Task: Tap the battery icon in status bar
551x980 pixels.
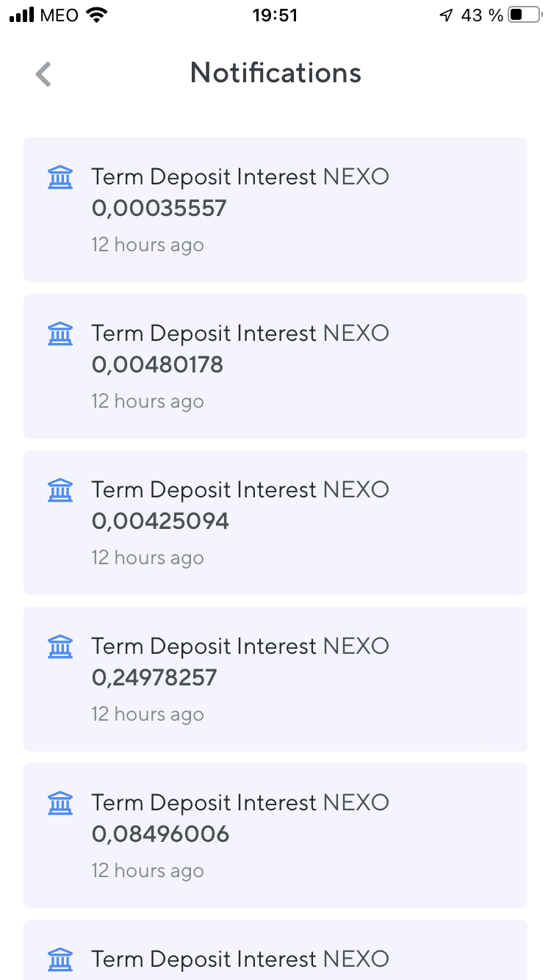Action: pyautogui.click(x=524, y=15)
